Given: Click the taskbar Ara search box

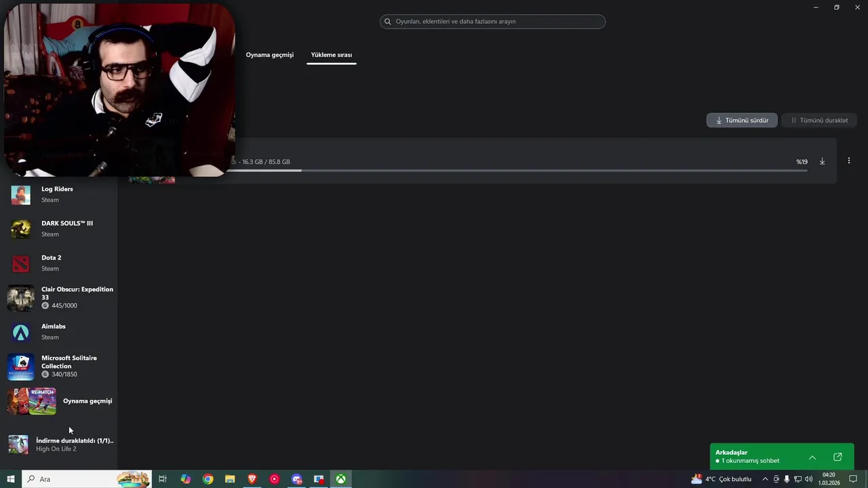Looking at the screenshot, I should [87, 479].
